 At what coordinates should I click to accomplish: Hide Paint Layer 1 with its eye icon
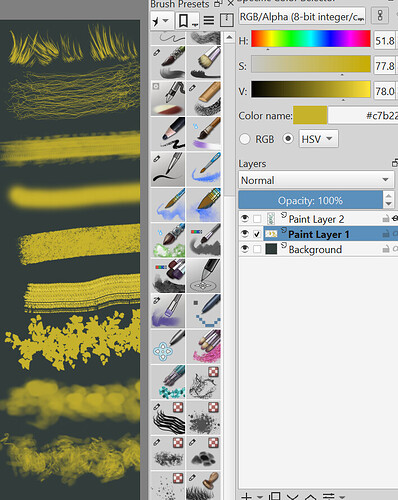pyautogui.click(x=245, y=234)
